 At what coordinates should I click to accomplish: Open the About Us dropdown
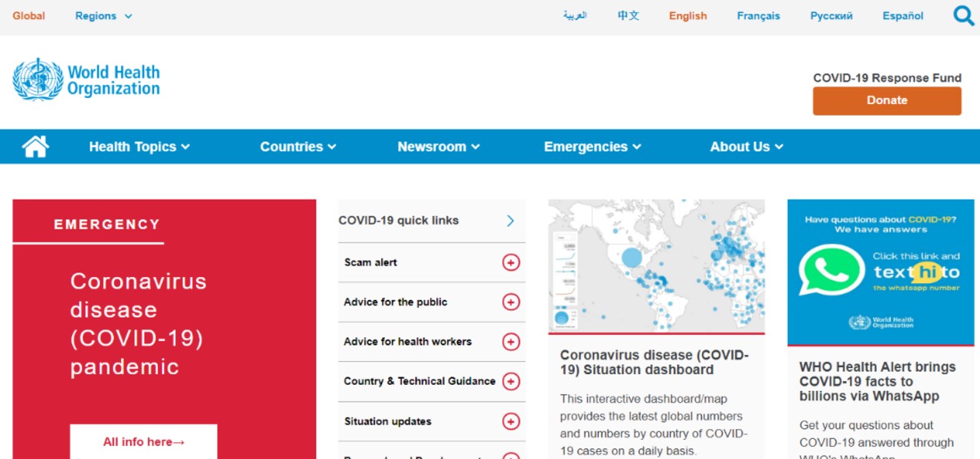coord(746,146)
